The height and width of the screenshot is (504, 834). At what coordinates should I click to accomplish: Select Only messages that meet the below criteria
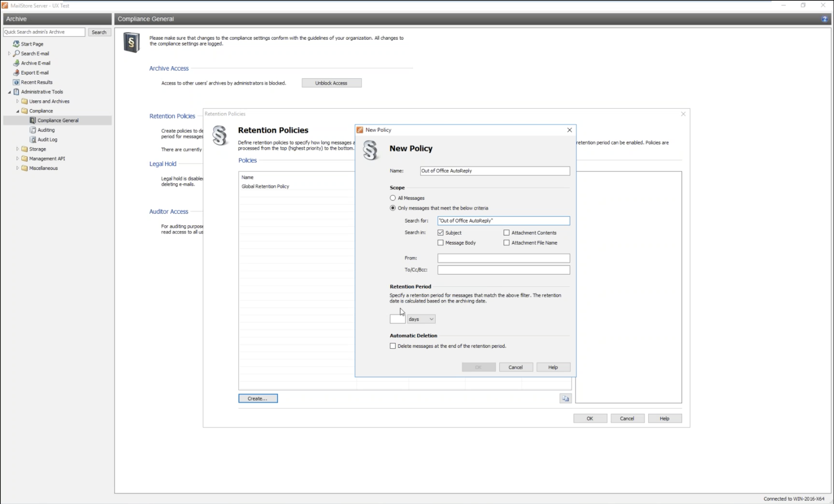coord(393,208)
